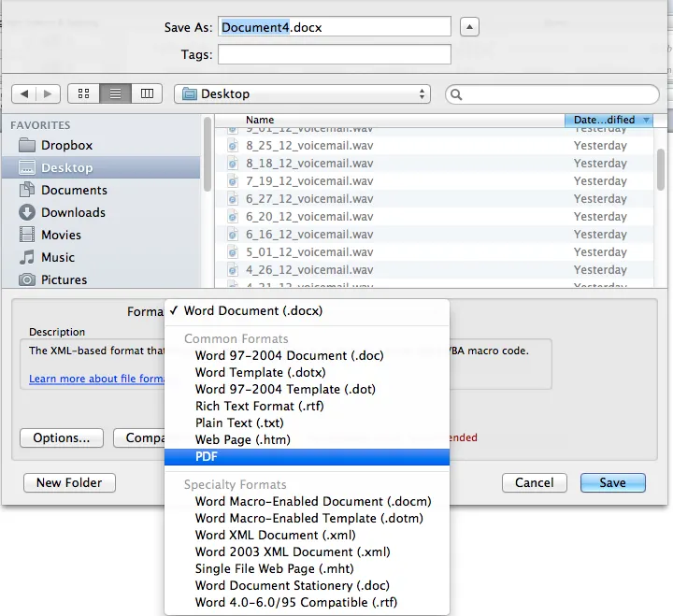673x616 pixels.
Task: Select 8_18_12_voicemail.wav file
Action: (x=435, y=164)
